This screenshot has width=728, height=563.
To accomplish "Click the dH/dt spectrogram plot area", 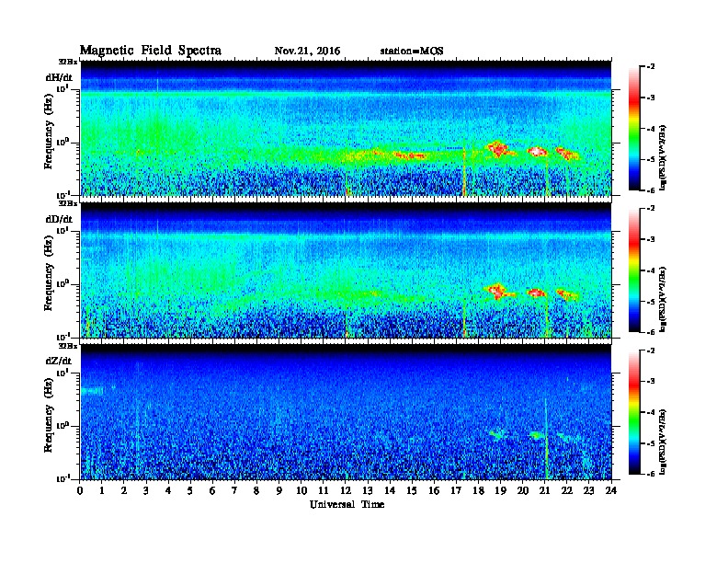I will 346,128.
